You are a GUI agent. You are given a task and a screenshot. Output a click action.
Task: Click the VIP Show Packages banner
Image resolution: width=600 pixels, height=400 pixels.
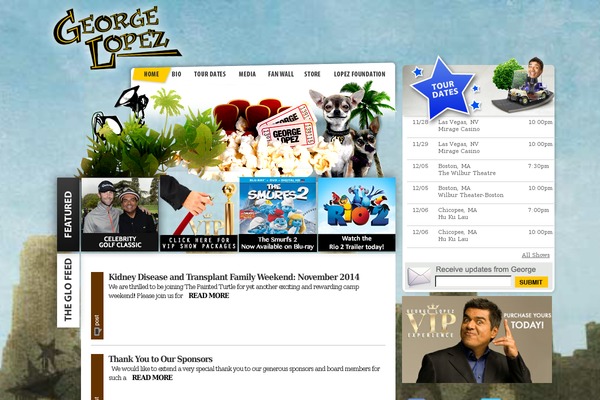199,214
